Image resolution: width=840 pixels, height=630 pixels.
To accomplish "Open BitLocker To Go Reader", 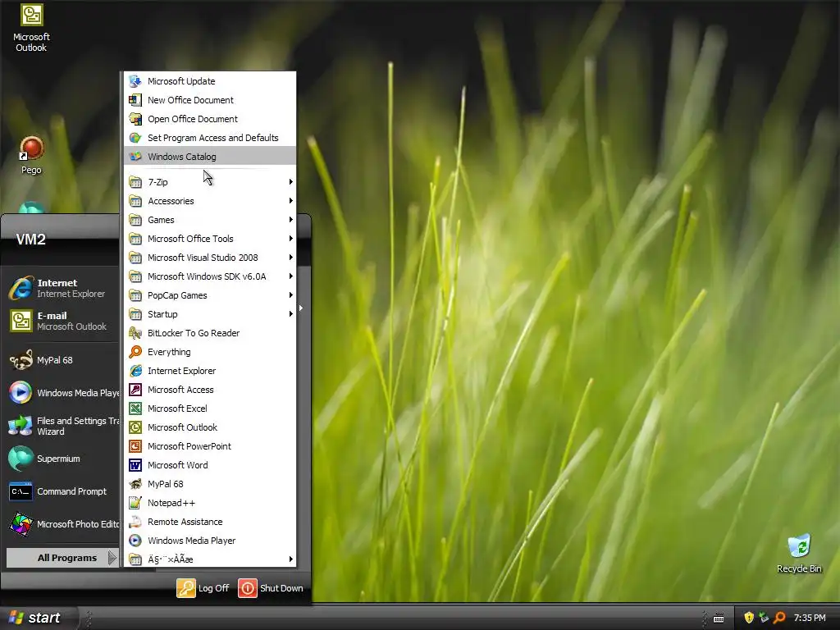I will tap(210, 333).
